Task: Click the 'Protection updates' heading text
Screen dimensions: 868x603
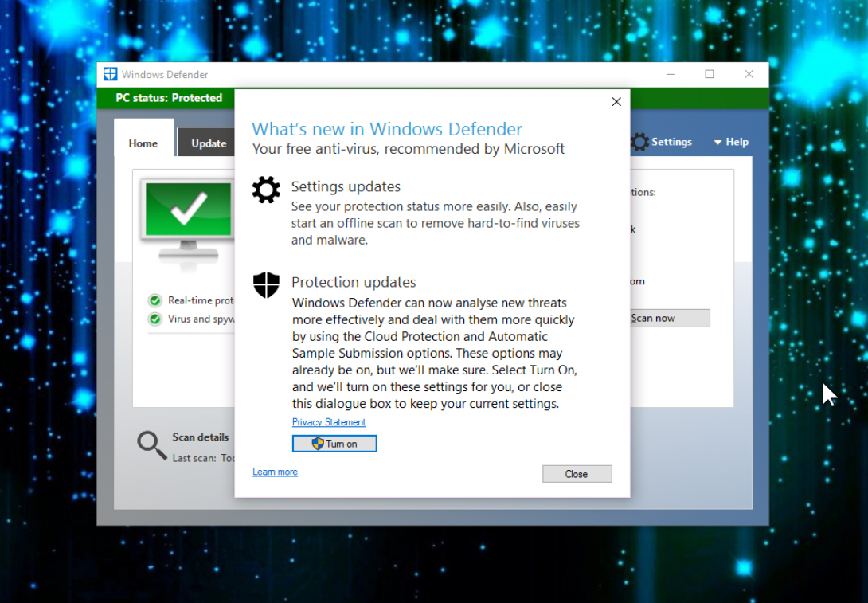Action: coord(354,283)
